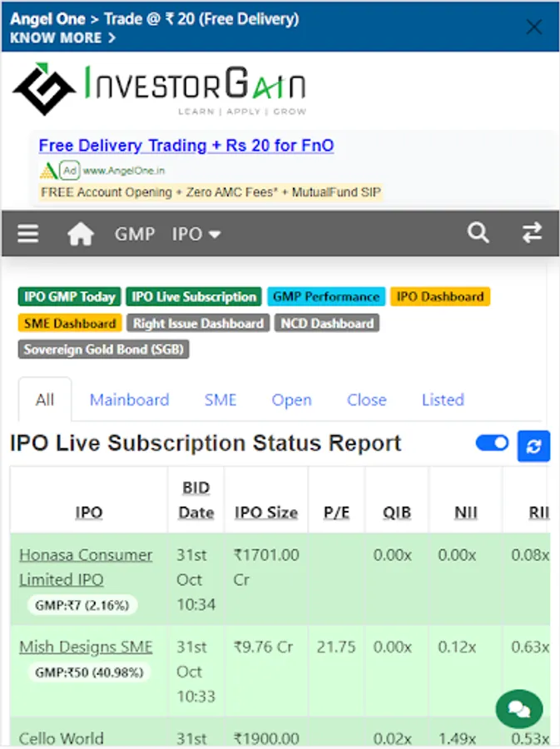Open IPO Dashboard
Screen dimensions: 560x749
click(x=440, y=296)
